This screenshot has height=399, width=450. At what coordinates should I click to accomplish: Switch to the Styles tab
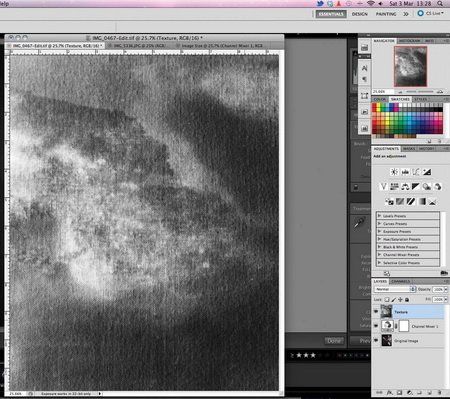coord(421,99)
